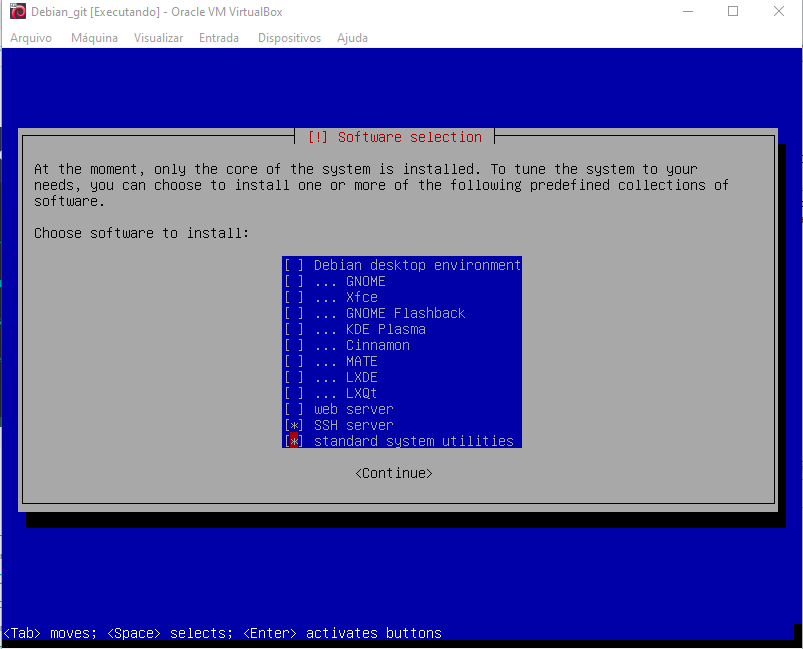This screenshot has width=803, height=649.
Task: Minimize the VirtualBox window
Action: point(688,11)
